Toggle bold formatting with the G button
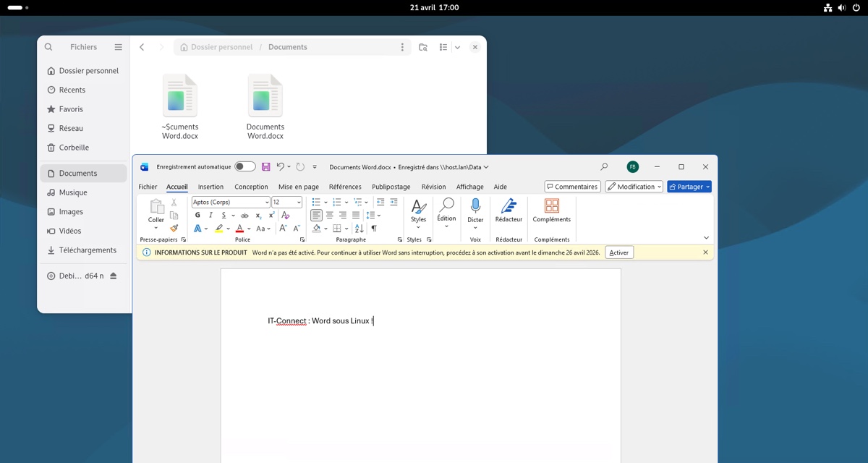This screenshot has height=463, width=868. pos(197,216)
